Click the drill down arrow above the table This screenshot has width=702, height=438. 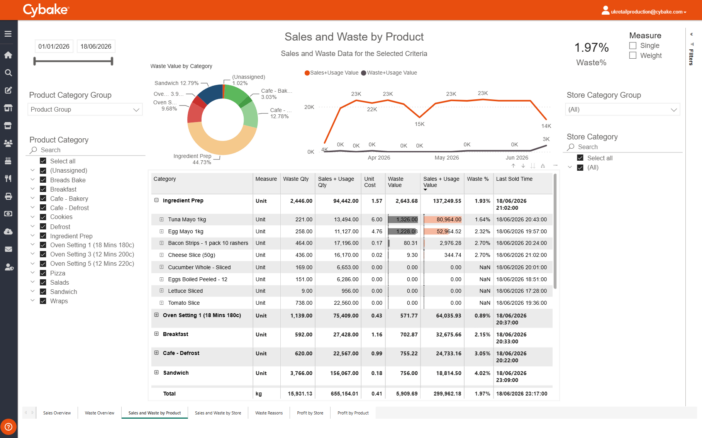[523, 166]
